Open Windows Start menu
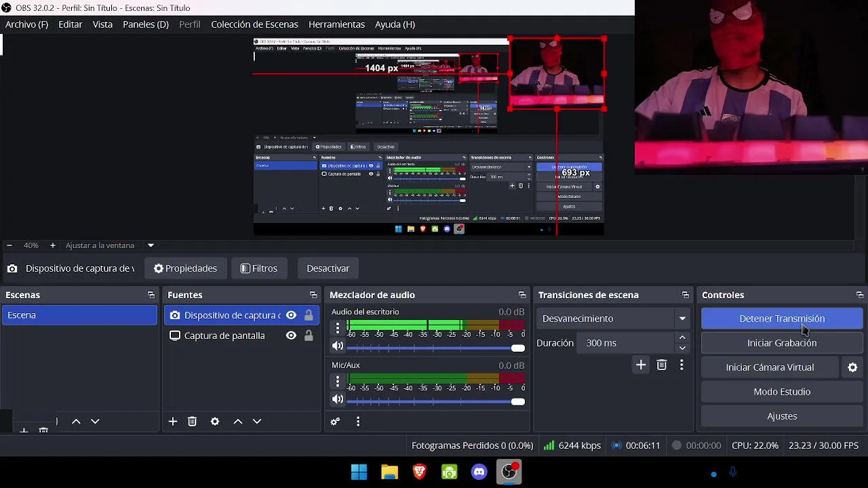Viewport: 868px width, 488px height. click(x=359, y=472)
